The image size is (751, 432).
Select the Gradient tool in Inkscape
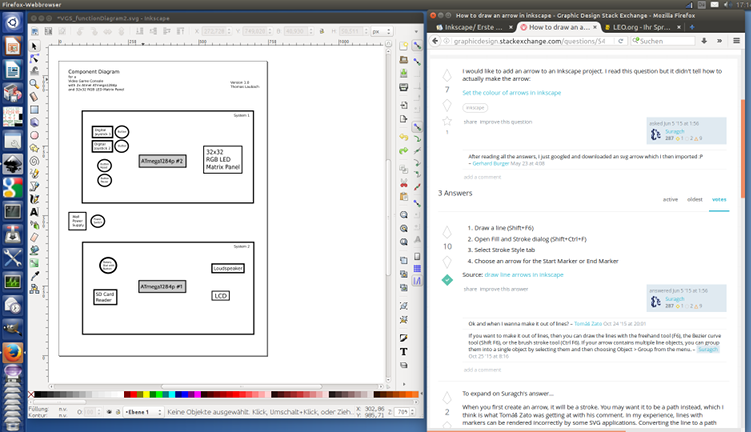pos(34,263)
